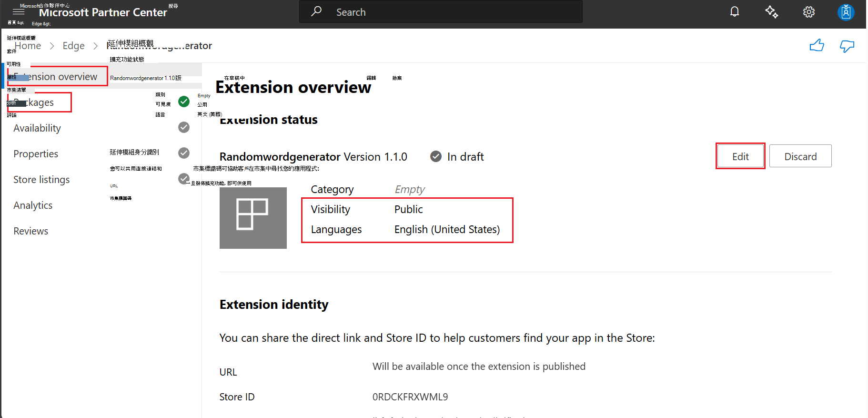Click the Discard button
This screenshot has height=418, width=868.
pyautogui.click(x=800, y=156)
